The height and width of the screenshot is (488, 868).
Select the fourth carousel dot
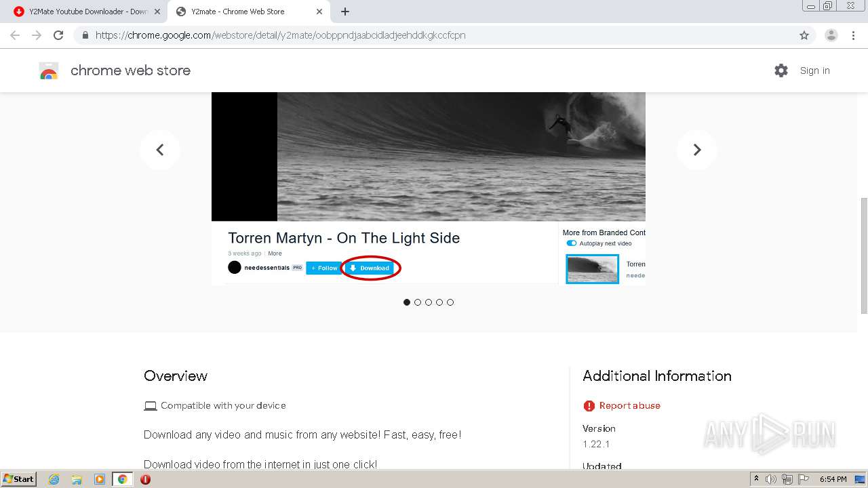439,302
